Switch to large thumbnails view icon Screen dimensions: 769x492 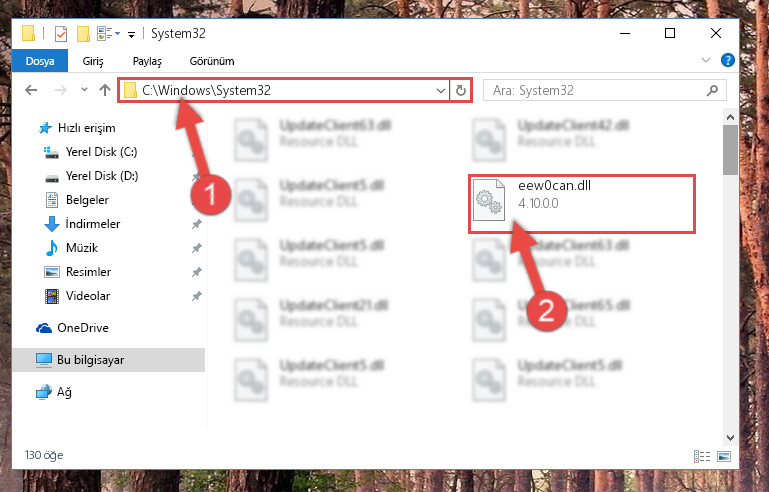724,456
